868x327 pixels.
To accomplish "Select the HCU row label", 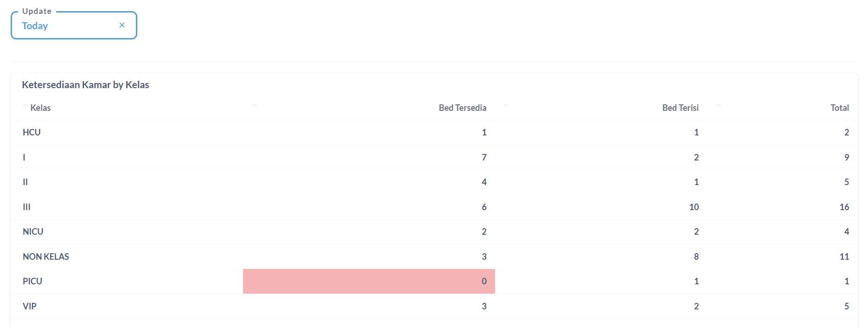I will (x=32, y=133).
